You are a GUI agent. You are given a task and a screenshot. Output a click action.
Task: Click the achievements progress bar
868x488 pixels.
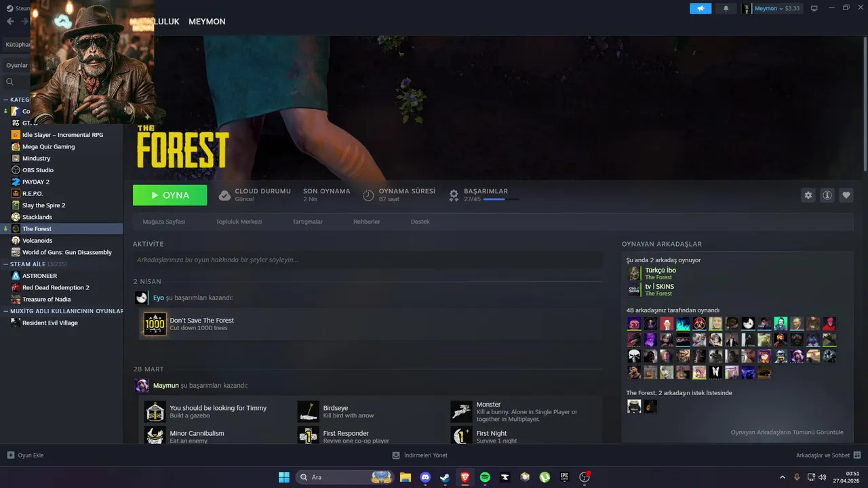click(x=502, y=199)
